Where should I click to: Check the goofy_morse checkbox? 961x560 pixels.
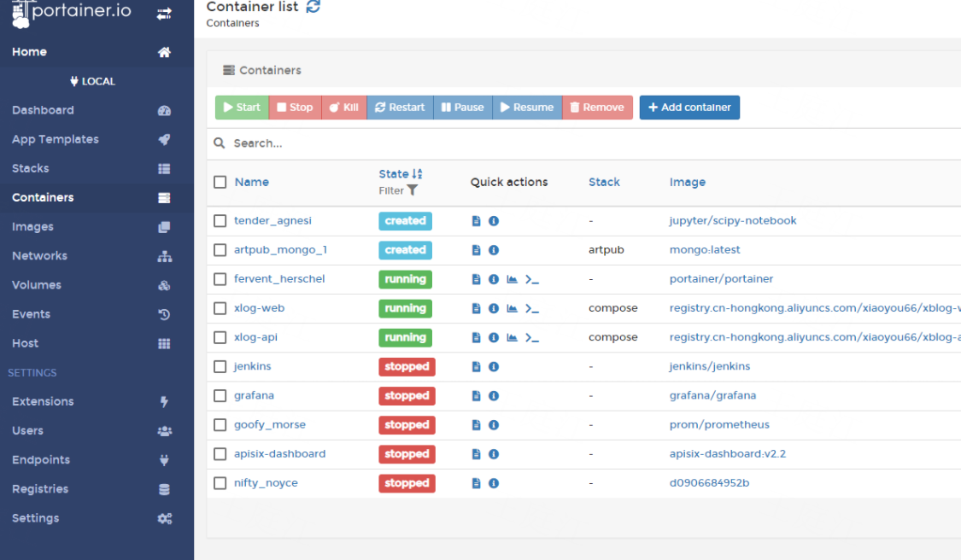pos(220,424)
